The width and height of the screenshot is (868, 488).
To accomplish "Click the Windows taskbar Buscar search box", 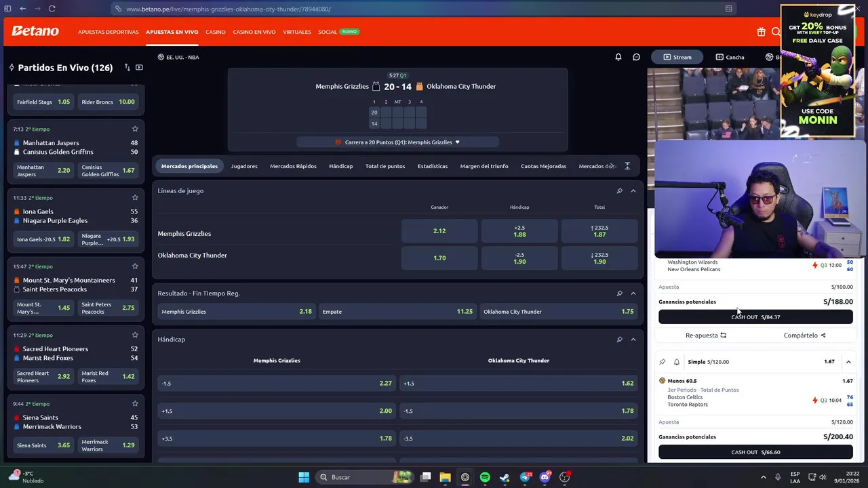I will (366, 477).
